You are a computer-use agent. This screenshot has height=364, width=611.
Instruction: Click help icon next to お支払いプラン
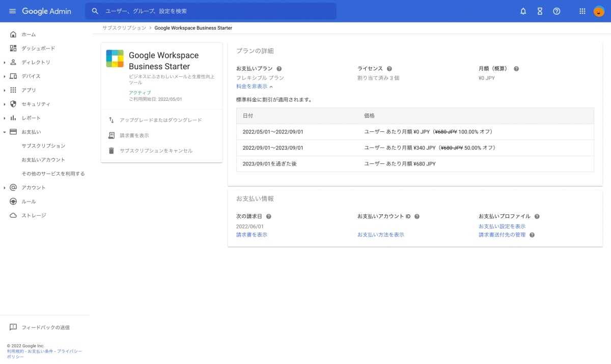279,69
